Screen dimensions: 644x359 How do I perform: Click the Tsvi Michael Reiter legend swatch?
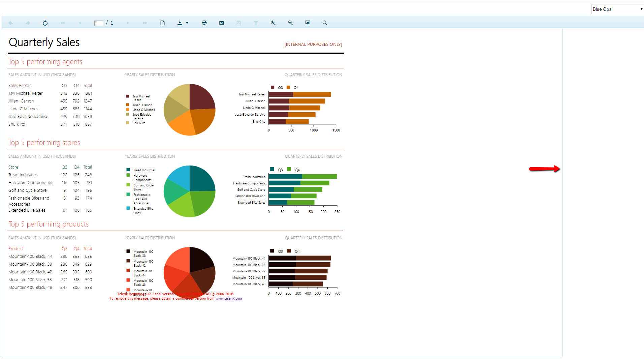128,96
